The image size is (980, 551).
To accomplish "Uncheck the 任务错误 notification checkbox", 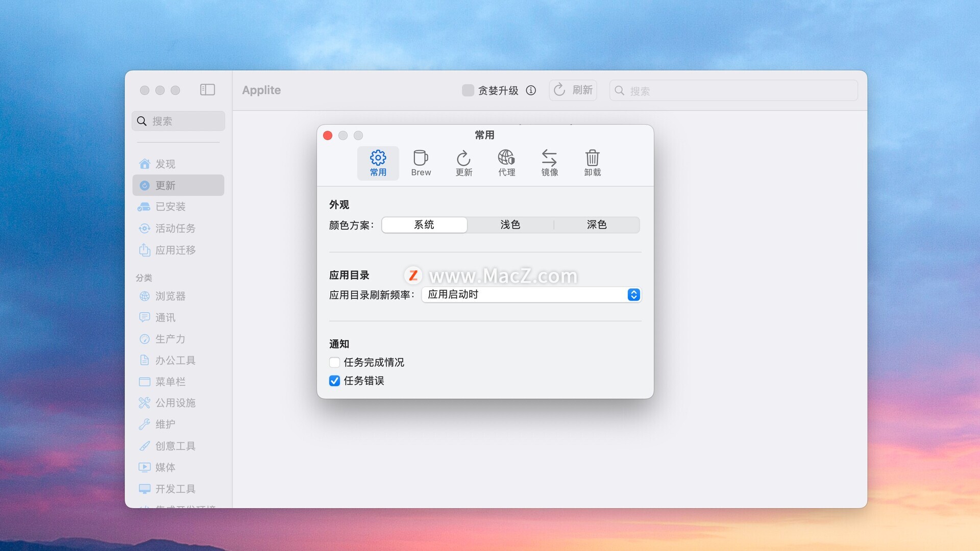I will [x=334, y=381].
